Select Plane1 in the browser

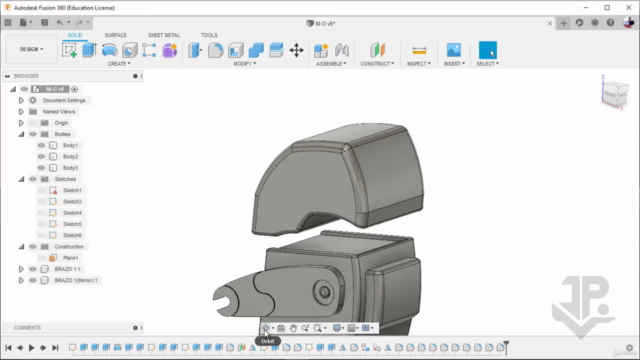(70, 258)
